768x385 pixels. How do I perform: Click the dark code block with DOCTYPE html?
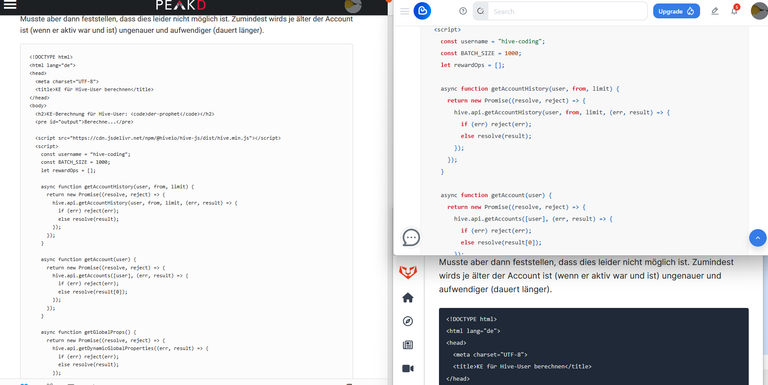pyautogui.click(x=593, y=346)
